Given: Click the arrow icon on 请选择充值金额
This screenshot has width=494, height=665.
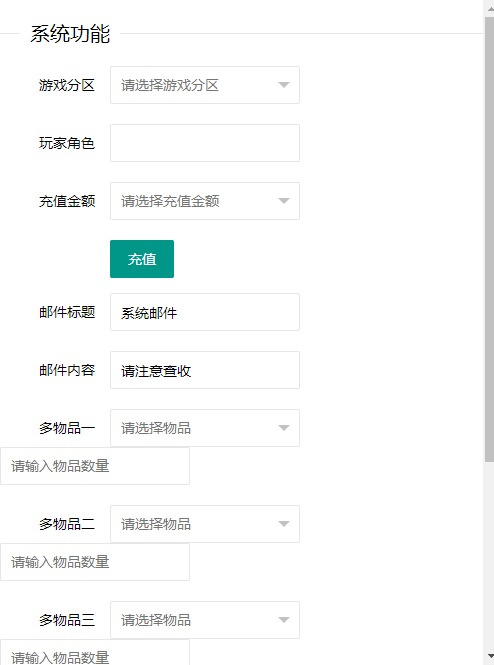Looking at the screenshot, I should pos(284,201).
